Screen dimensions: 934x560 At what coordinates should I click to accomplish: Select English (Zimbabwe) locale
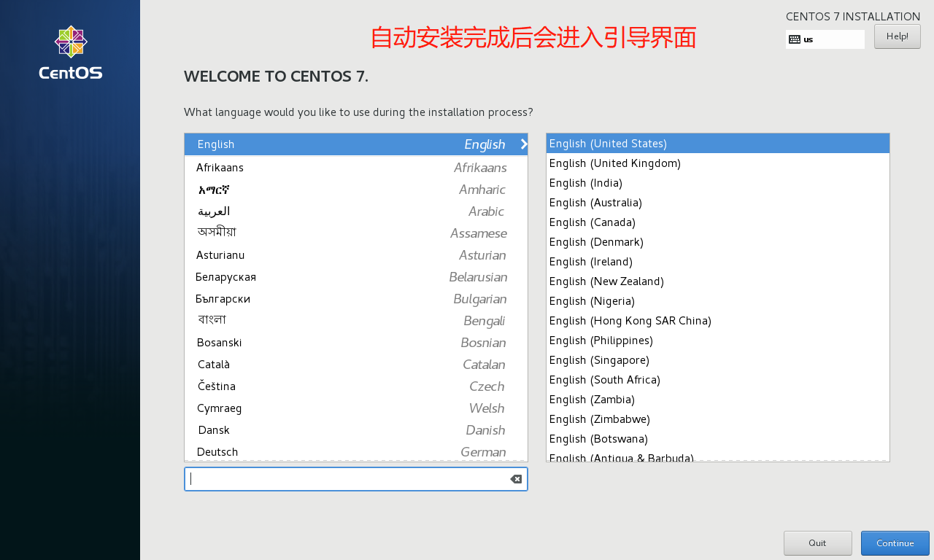[x=718, y=419]
